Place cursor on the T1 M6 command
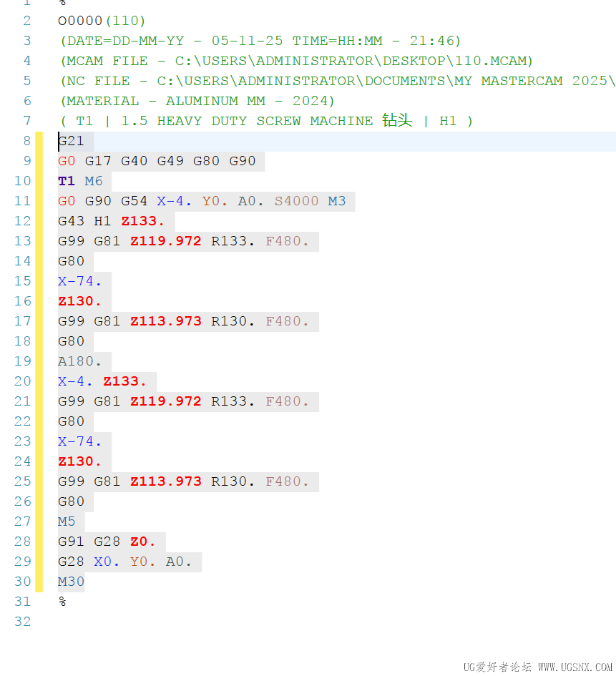Image resolution: width=616 pixels, height=676 pixels. (x=75, y=181)
